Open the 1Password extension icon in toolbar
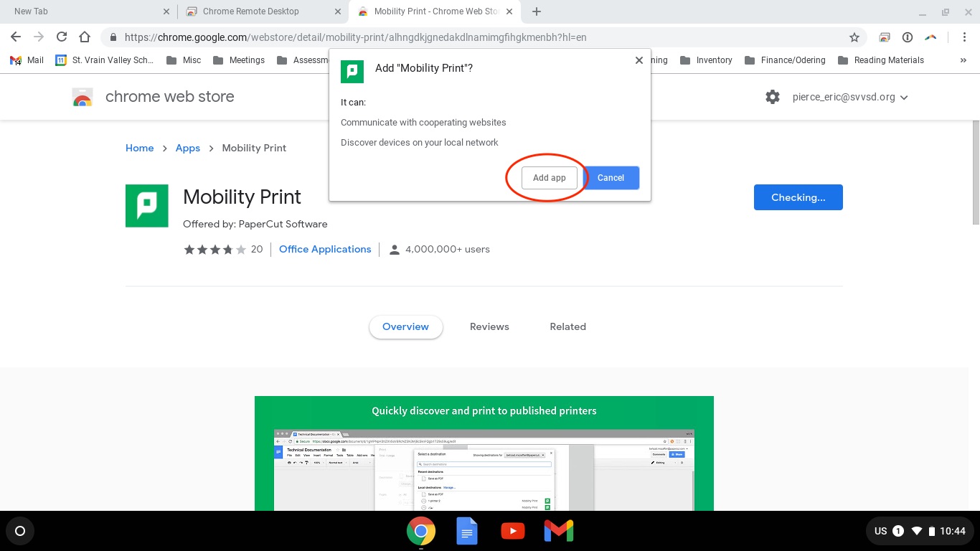Image resolution: width=980 pixels, height=551 pixels. [x=907, y=37]
